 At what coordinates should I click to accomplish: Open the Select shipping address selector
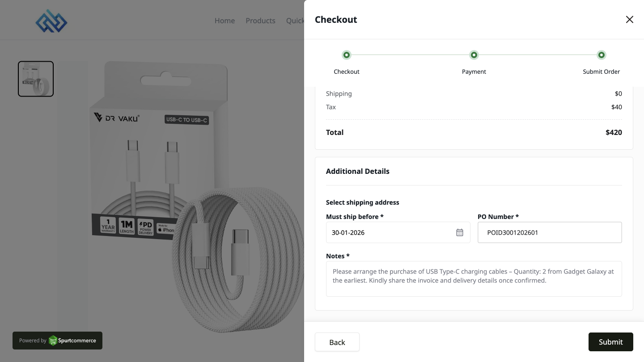tap(363, 202)
